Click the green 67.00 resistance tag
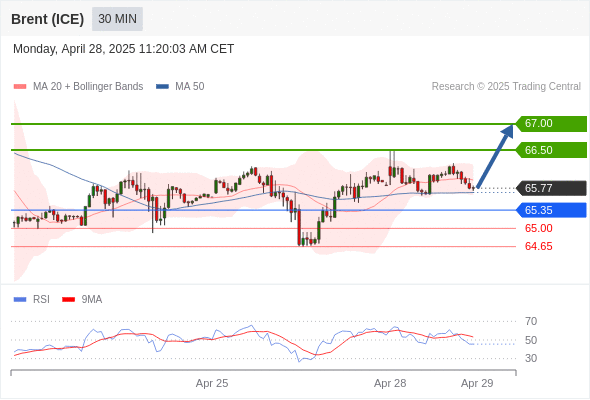The image size is (590, 400). 551,124
